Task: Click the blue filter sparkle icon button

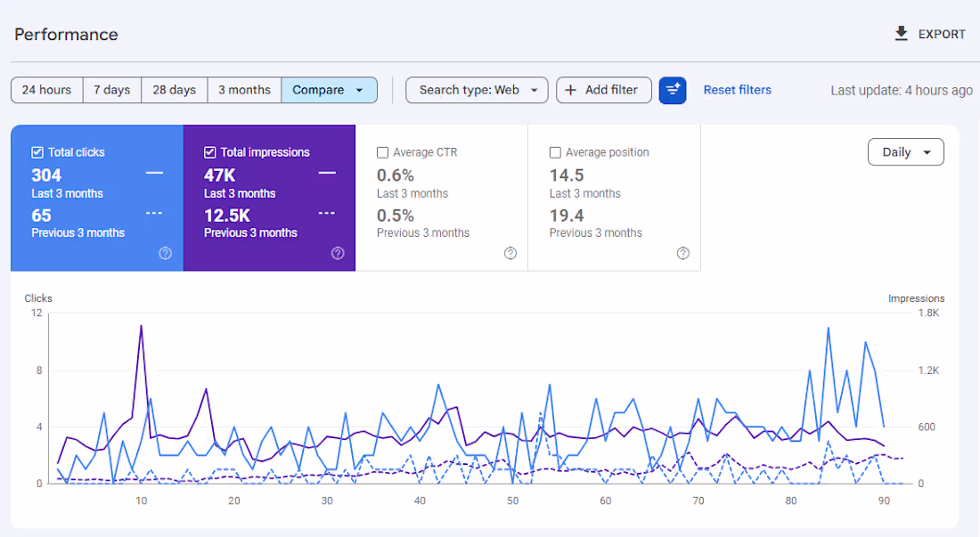Action: (x=673, y=90)
